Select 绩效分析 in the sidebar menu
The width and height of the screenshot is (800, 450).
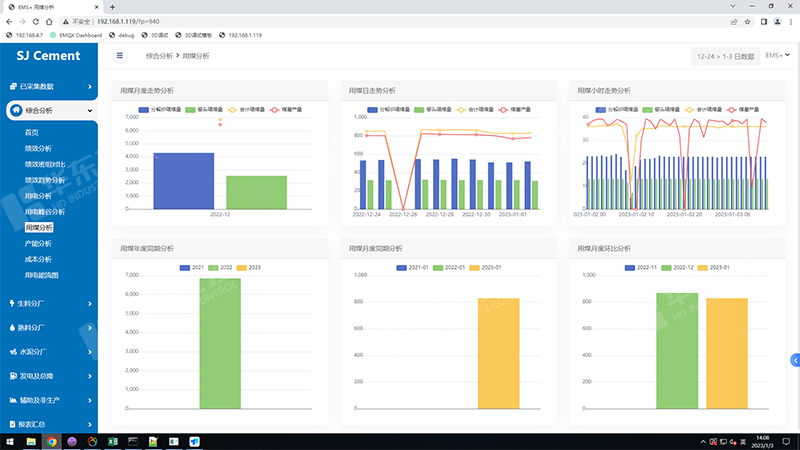tap(38, 148)
